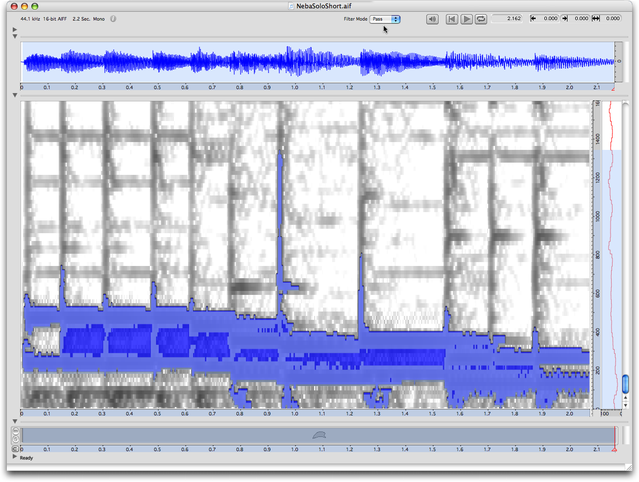Click the rewind to start button
639x482 pixels.
(x=452, y=19)
